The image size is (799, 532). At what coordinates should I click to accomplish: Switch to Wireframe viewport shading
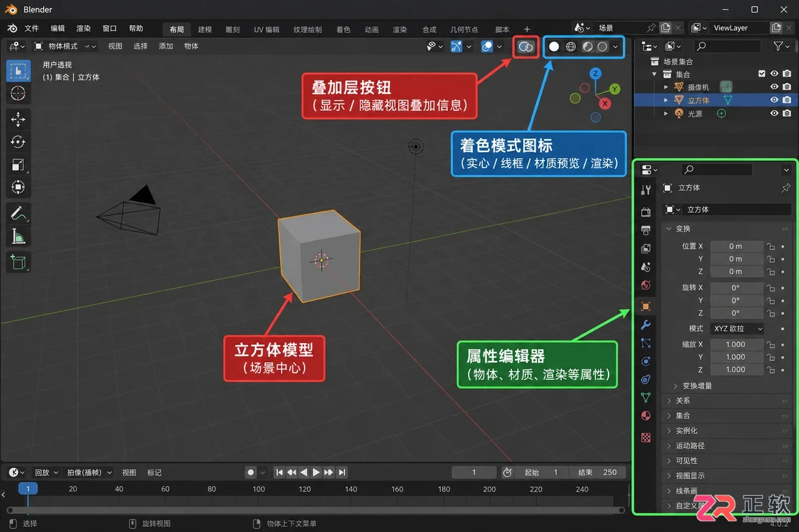[x=571, y=46]
